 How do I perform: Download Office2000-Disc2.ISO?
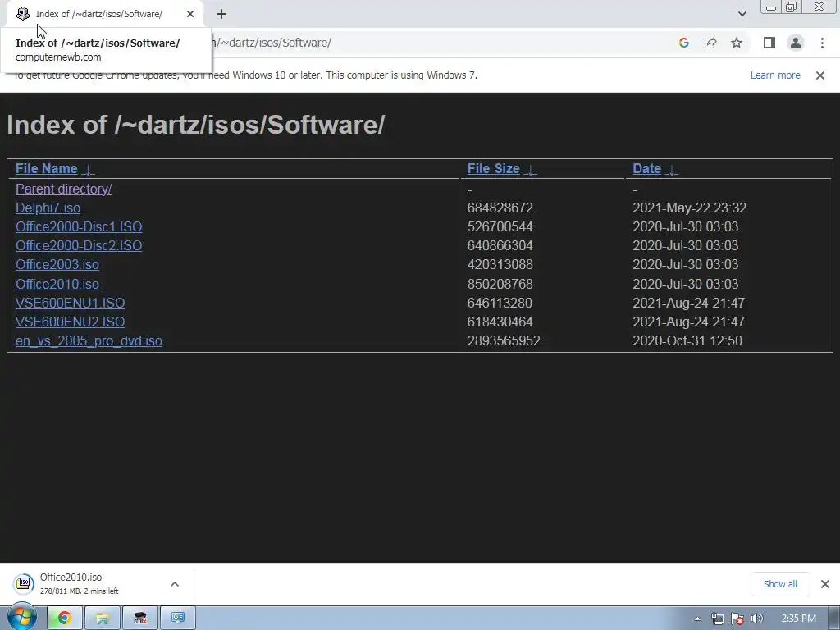tap(79, 245)
